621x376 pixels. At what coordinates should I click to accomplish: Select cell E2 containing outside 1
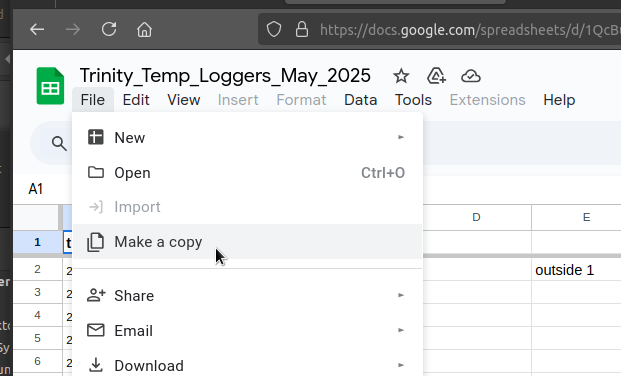(x=576, y=270)
